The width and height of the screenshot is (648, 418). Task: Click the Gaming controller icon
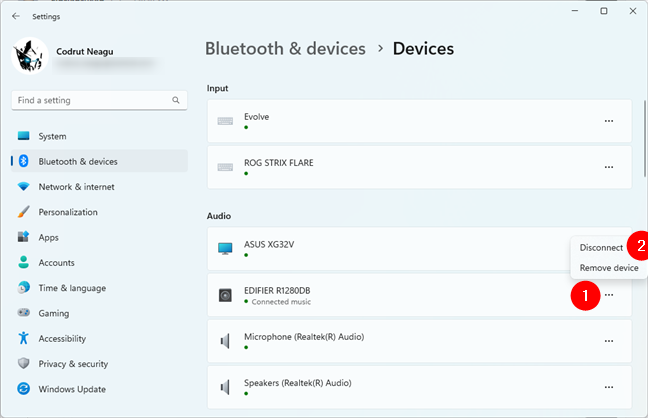(x=24, y=313)
